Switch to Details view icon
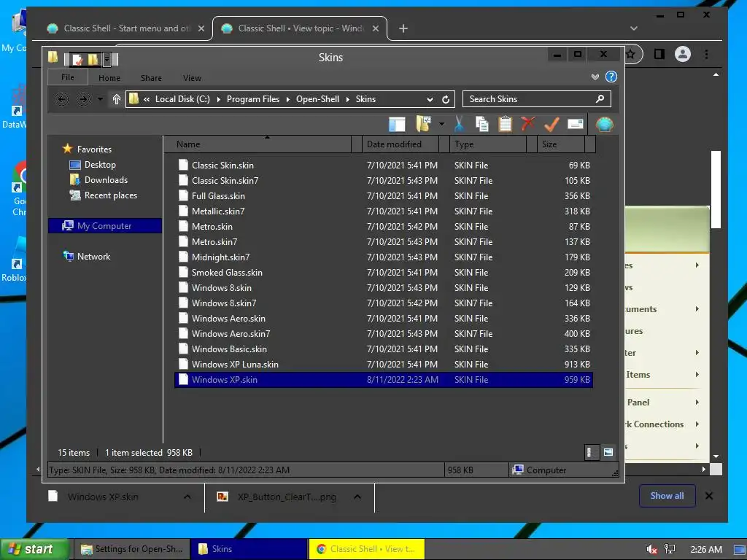The image size is (747, 560). click(590, 452)
